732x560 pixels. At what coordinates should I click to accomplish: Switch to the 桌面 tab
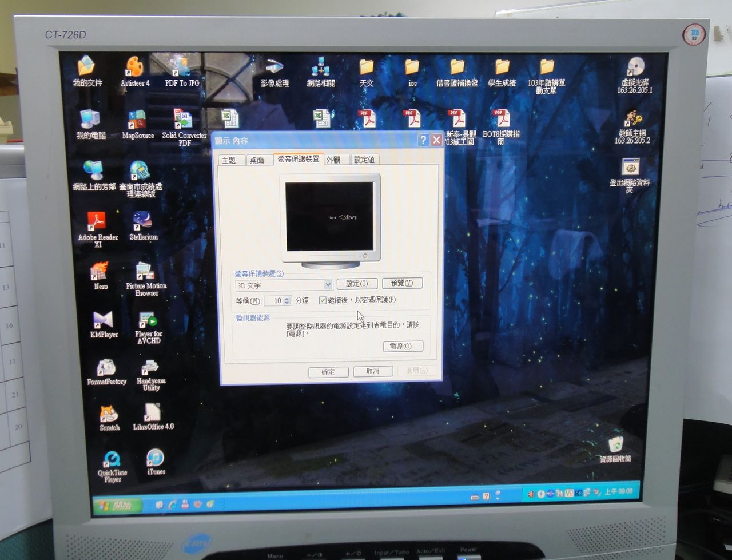coord(257,160)
